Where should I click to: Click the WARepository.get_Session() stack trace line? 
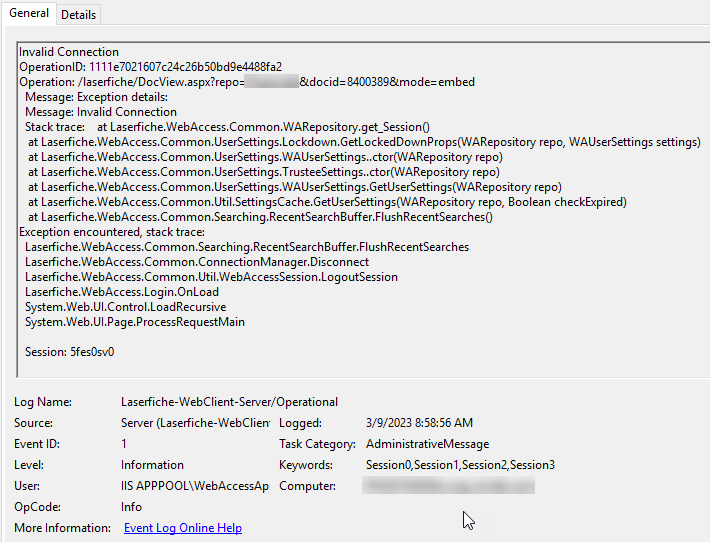(x=227, y=127)
